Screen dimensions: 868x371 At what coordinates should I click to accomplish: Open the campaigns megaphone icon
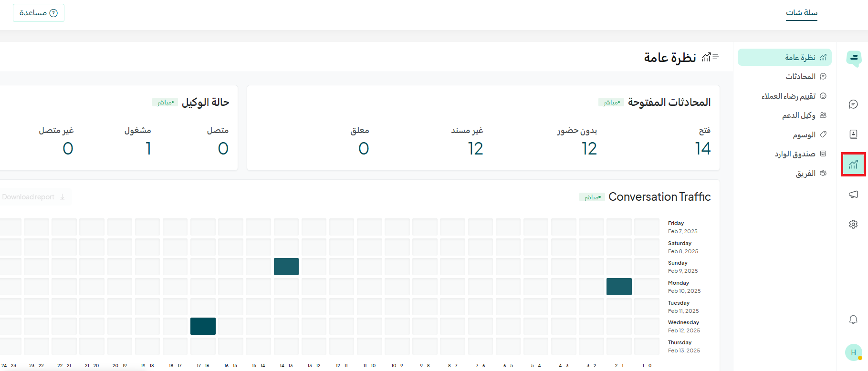coord(853,194)
